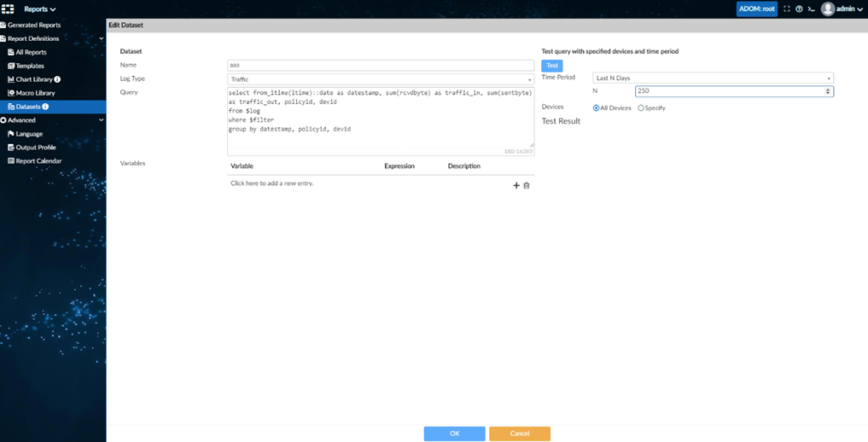Collapse the Report Definitions section
This screenshot has width=868, height=442.
click(x=101, y=38)
